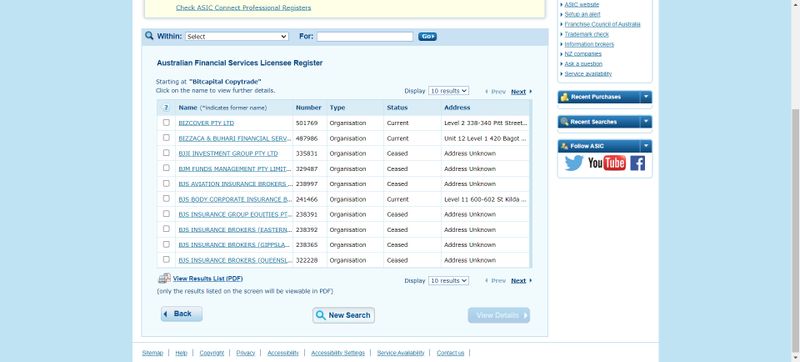Open the Sitemap footer link

(x=153, y=353)
